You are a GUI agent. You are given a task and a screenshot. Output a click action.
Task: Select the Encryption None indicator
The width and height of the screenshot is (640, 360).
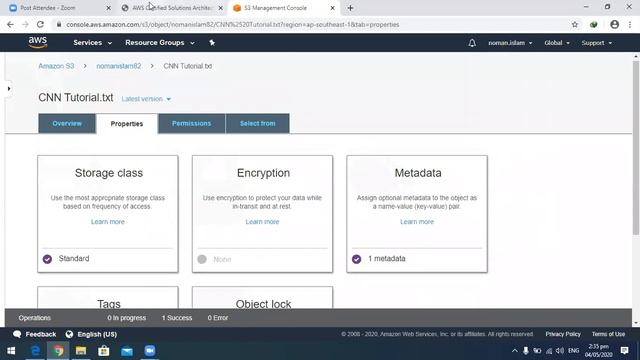click(202, 259)
